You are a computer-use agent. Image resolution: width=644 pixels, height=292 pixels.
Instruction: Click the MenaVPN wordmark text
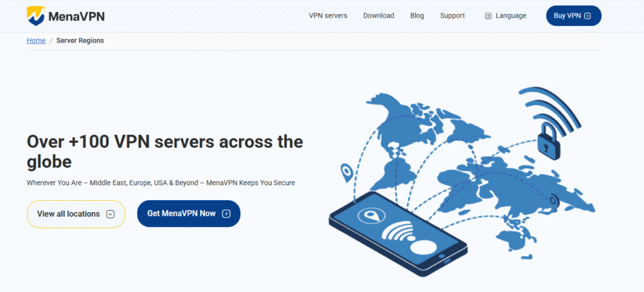coord(76,16)
